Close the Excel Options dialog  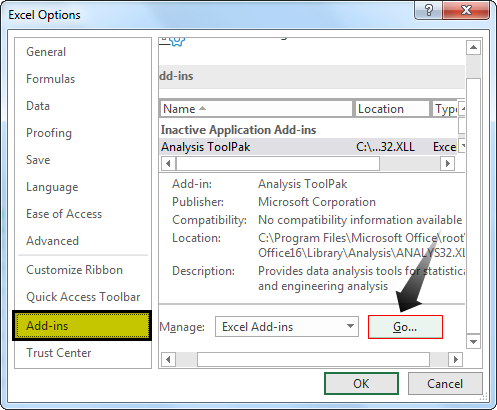pos(466,10)
